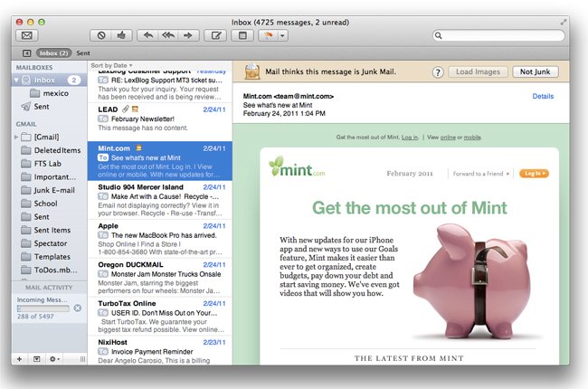
Task: Select the Inbox mailbox in sidebar
Action: (x=50, y=80)
